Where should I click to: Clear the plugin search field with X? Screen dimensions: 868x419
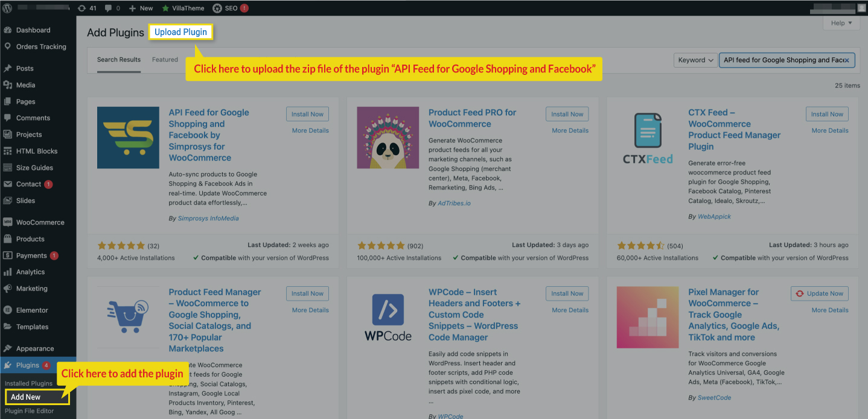pyautogui.click(x=846, y=60)
